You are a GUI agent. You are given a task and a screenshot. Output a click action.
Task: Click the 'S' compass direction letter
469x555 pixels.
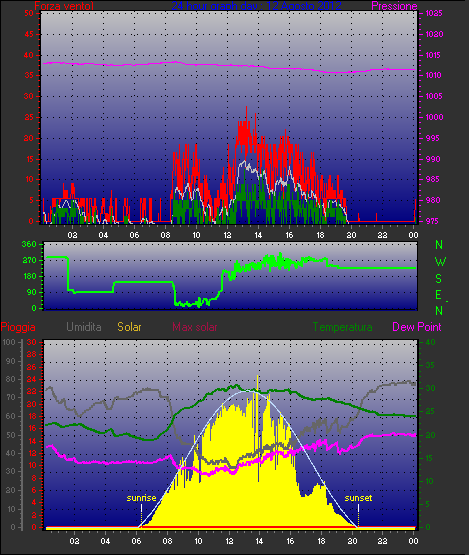click(439, 279)
